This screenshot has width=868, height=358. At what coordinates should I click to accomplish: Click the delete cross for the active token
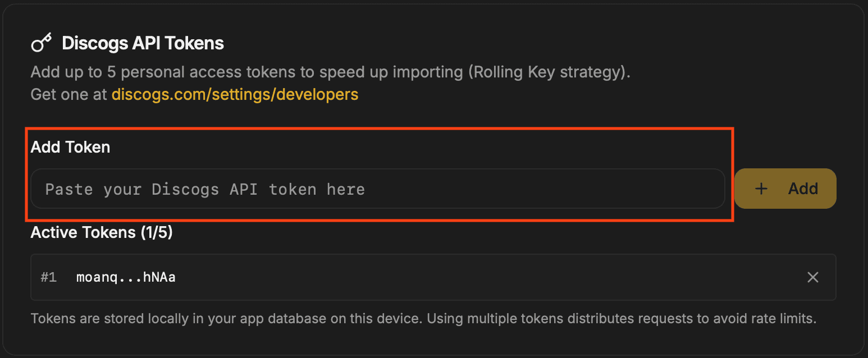tap(813, 277)
